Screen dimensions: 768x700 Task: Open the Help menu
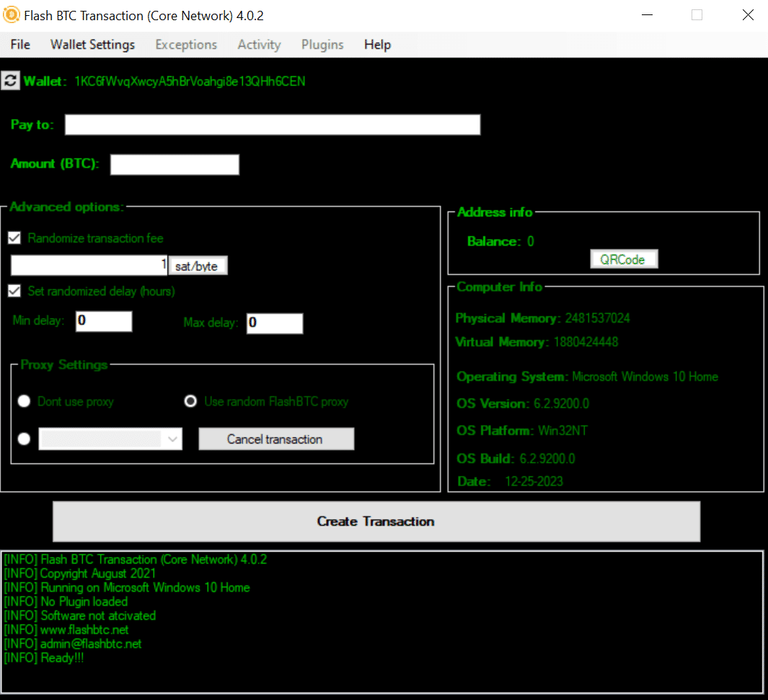click(377, 45)
